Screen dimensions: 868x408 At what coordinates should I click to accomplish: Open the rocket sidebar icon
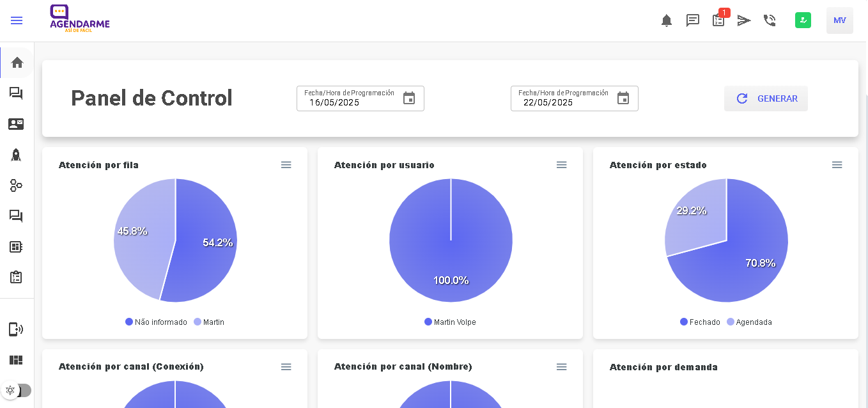[16, 155]
